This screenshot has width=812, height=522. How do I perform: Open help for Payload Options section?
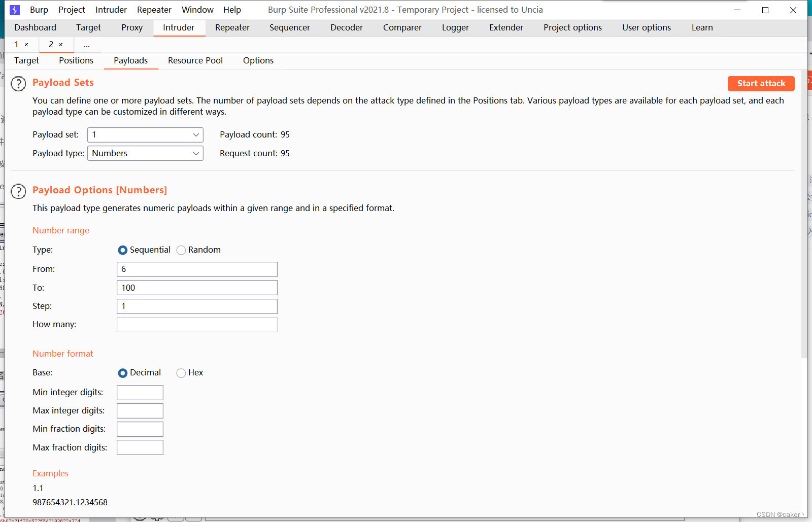pyautogui.click(x=18, y=191)
